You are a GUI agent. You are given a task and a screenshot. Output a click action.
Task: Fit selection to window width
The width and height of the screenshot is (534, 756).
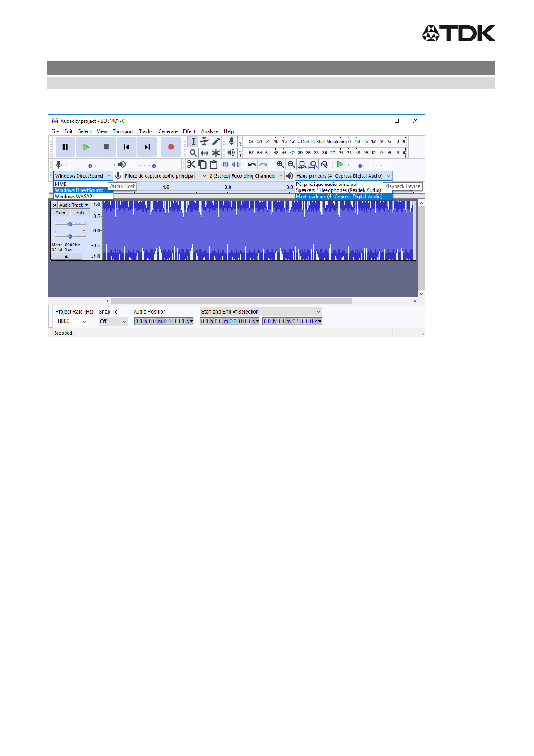pyautogui.click(x=303, y=164)
